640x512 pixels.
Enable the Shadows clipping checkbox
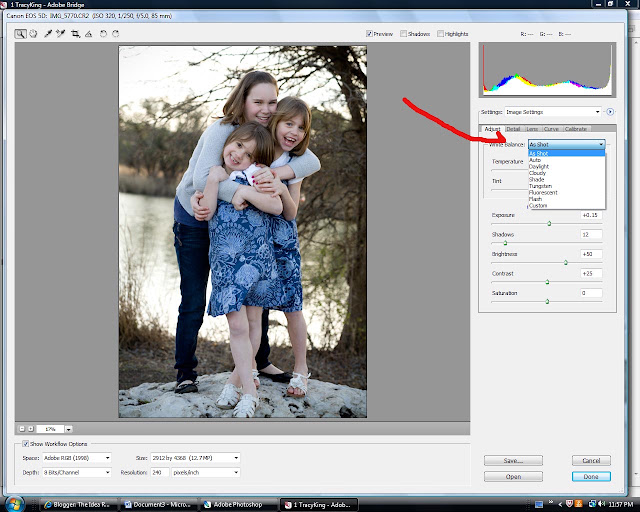point(403,34)
